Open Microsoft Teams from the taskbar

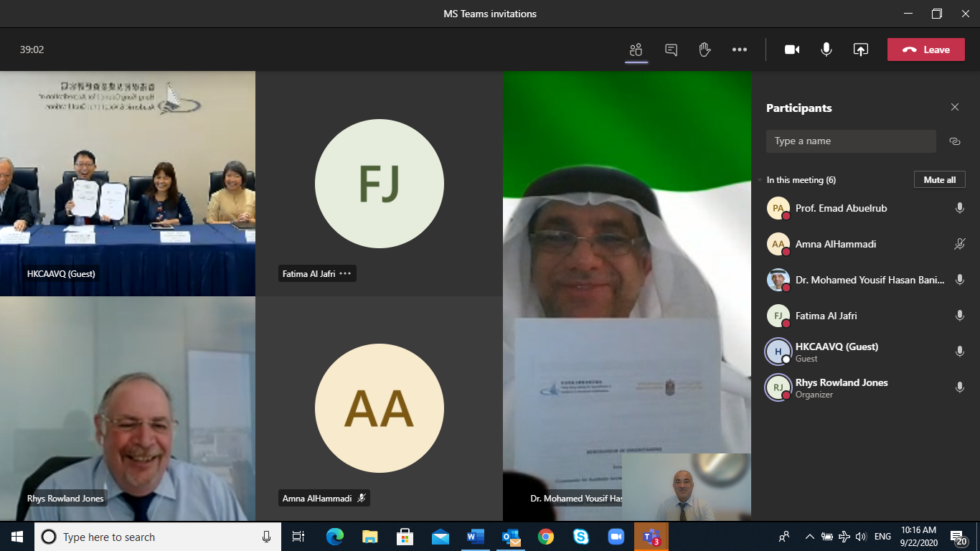(651, 537)
